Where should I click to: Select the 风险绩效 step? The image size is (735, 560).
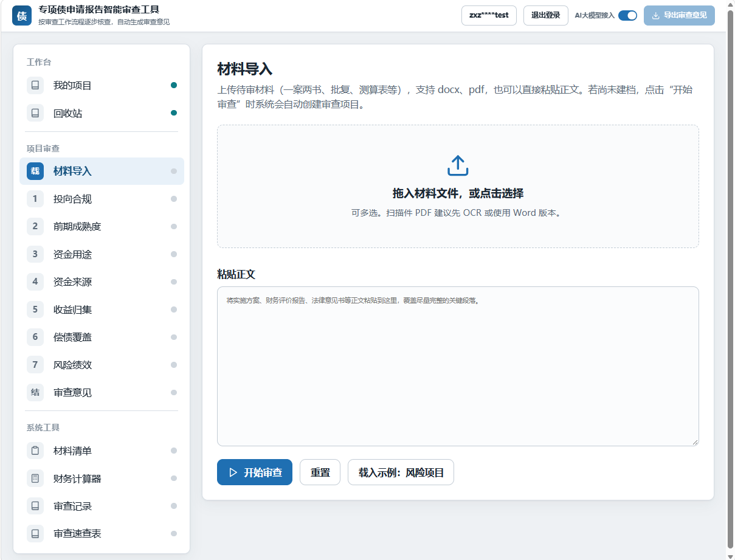coord(102,365)
